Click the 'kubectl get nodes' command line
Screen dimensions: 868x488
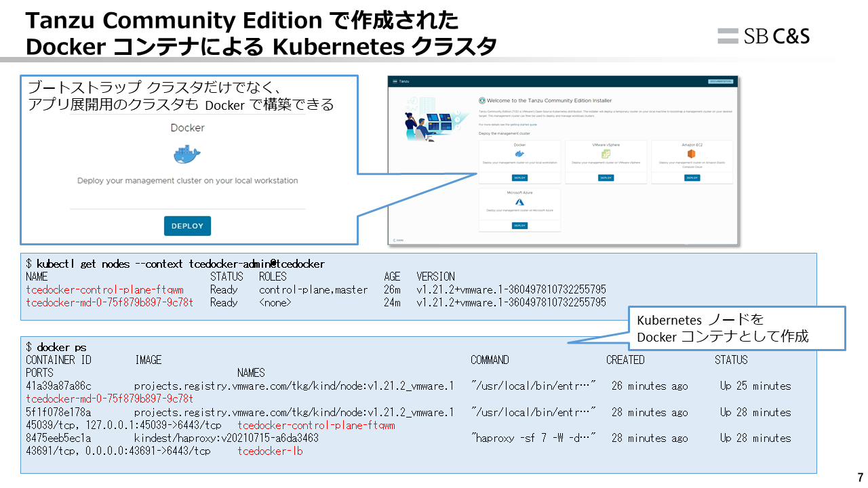175,264
